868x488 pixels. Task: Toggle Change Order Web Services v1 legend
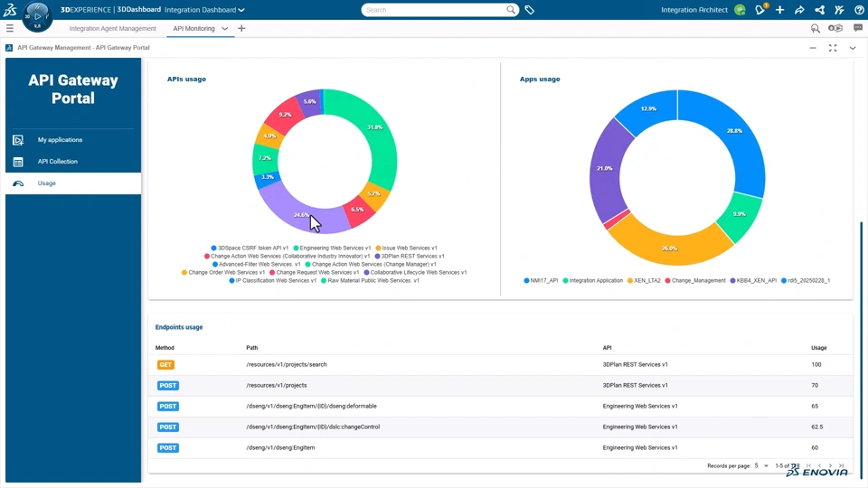(x=223, y=272)
